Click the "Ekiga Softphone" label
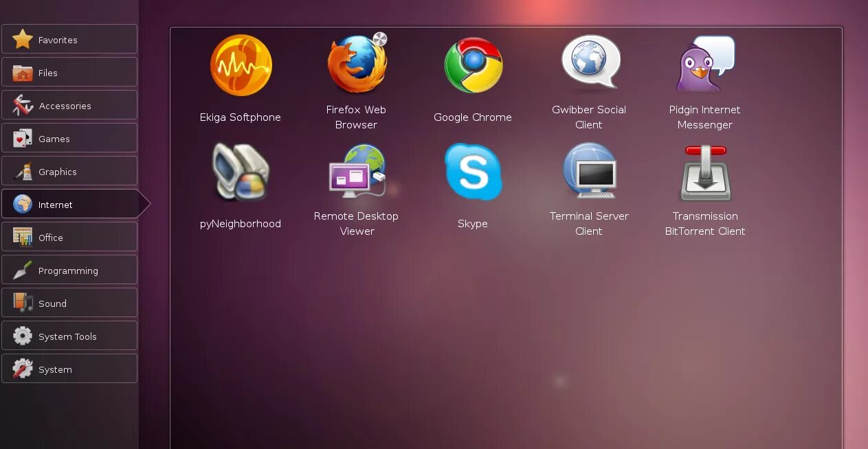Viewport: 868px width, 449px height. click(241, 117)
